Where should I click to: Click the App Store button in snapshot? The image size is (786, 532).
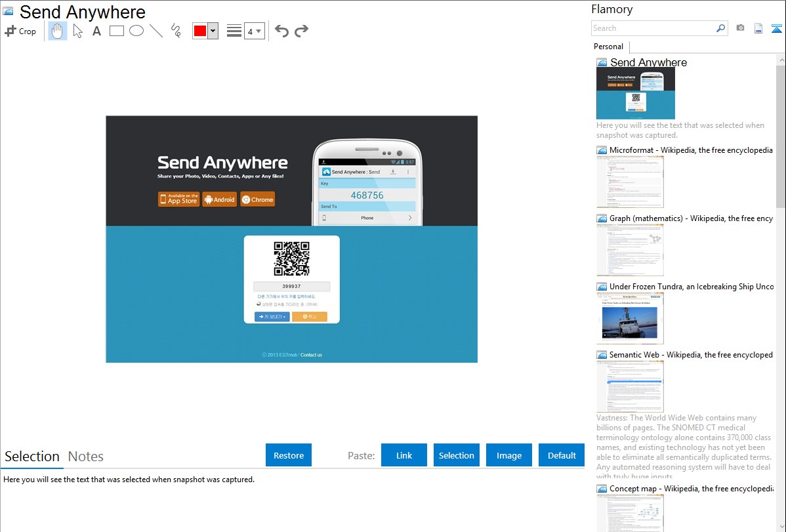[179, 199]
